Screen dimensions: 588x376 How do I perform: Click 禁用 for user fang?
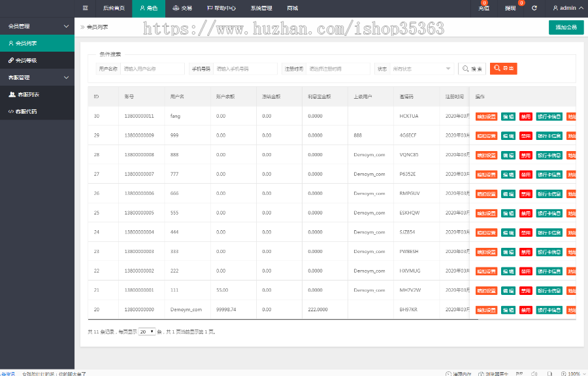(x=526, y=116)
